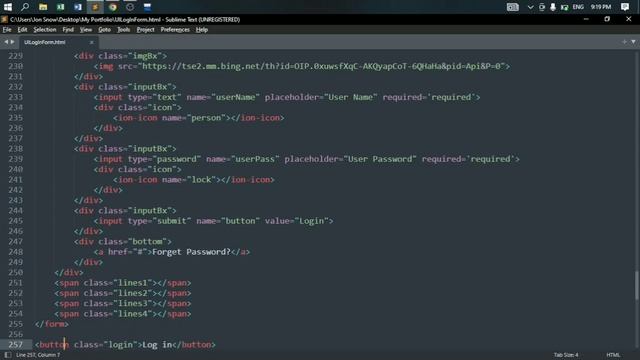Click the class="bottom" div line

[123, 242]
